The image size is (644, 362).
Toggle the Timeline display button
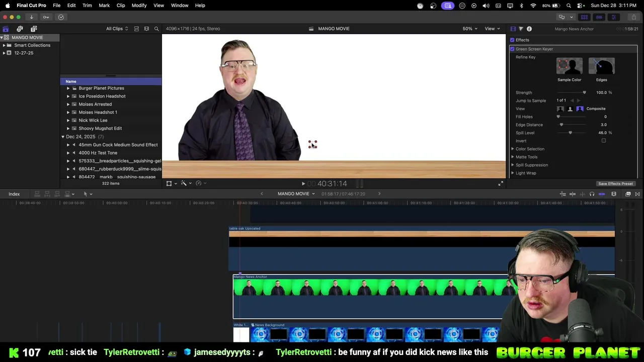coord(599,17)
